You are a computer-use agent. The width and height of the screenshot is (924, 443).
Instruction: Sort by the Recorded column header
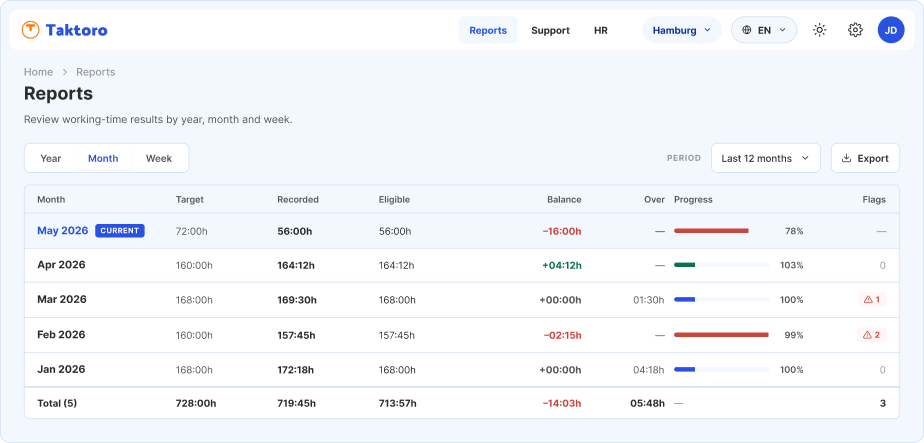298,200
